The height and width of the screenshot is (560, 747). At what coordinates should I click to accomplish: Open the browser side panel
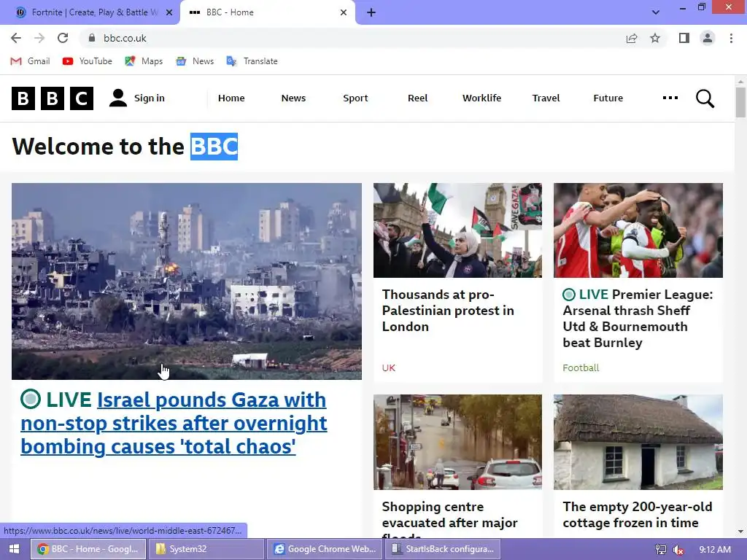coord(684,38)
